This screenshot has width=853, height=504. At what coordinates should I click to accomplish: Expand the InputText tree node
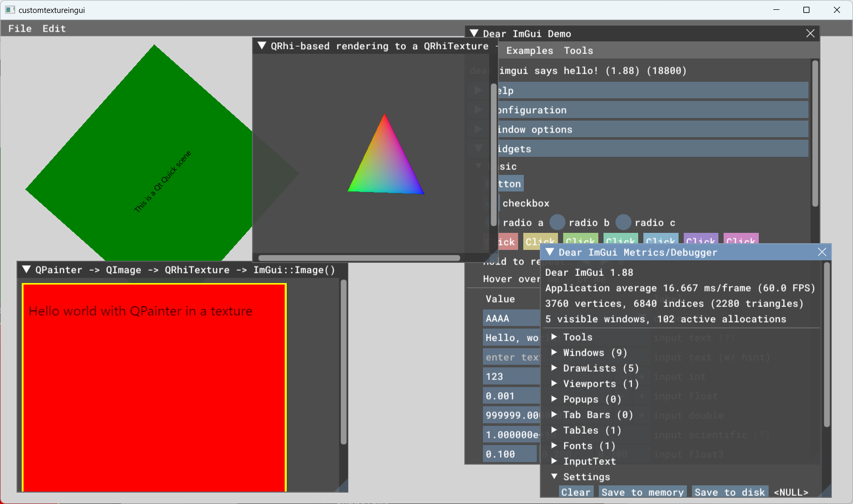(554, 461)
